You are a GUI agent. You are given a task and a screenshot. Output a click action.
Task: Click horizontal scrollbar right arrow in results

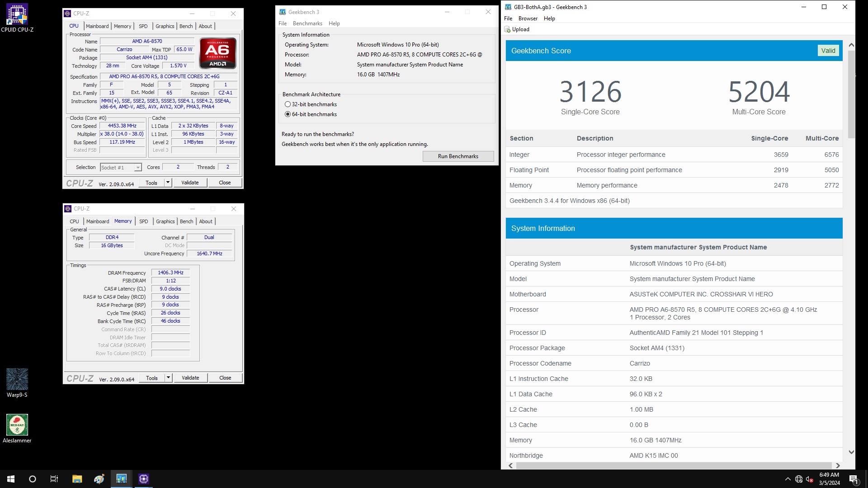(x=838, y=465)
